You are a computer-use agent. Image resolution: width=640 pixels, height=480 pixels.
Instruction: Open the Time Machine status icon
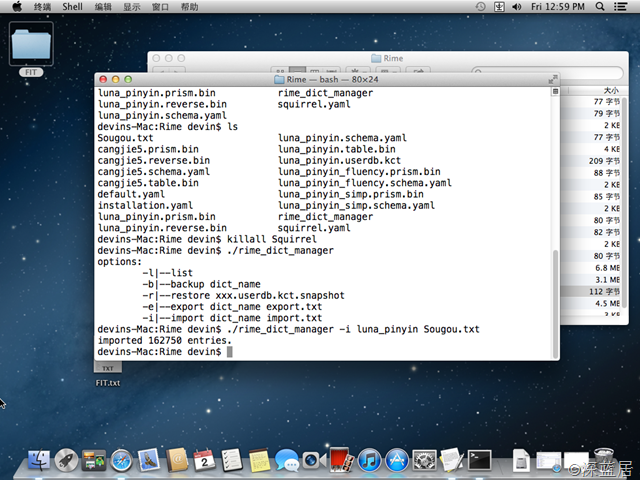pyautogui.click(x=481, y=6)
